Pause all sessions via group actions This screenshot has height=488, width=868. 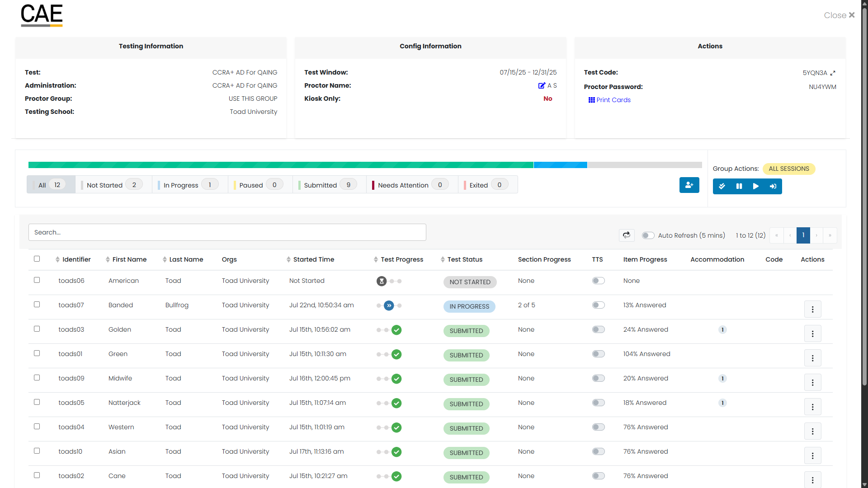pos(739,186)
